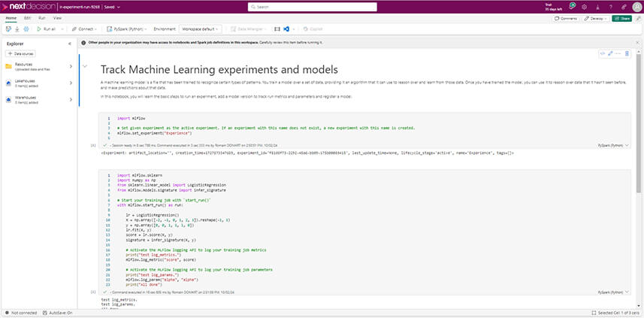Click the notebook settings gear in toolbar

(27, 29)
